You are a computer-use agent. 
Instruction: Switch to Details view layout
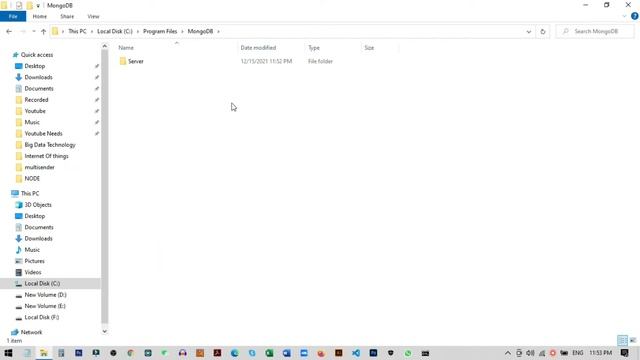click(622, 340)
